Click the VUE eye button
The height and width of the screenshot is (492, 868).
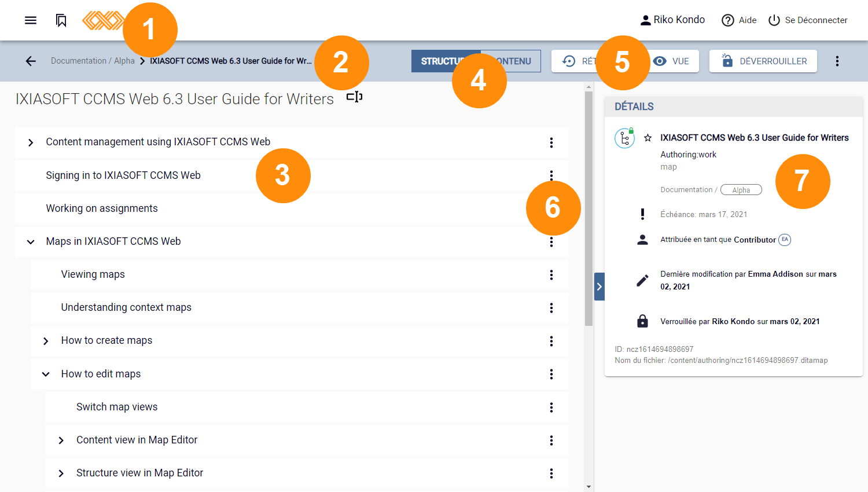[x=671, y=61]
